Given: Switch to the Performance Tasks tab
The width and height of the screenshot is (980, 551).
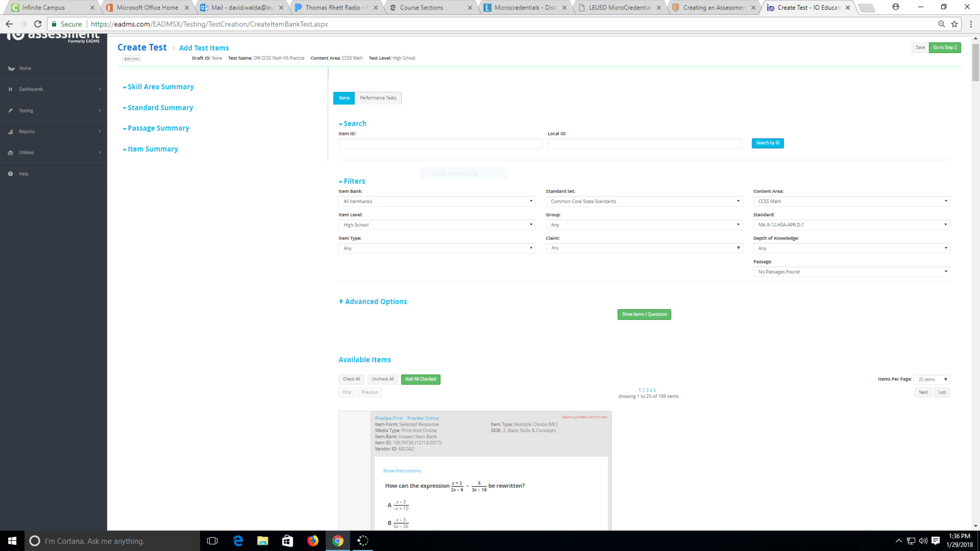Looking at the screenshot, I should pyautogui.click(x=378, y=98).
